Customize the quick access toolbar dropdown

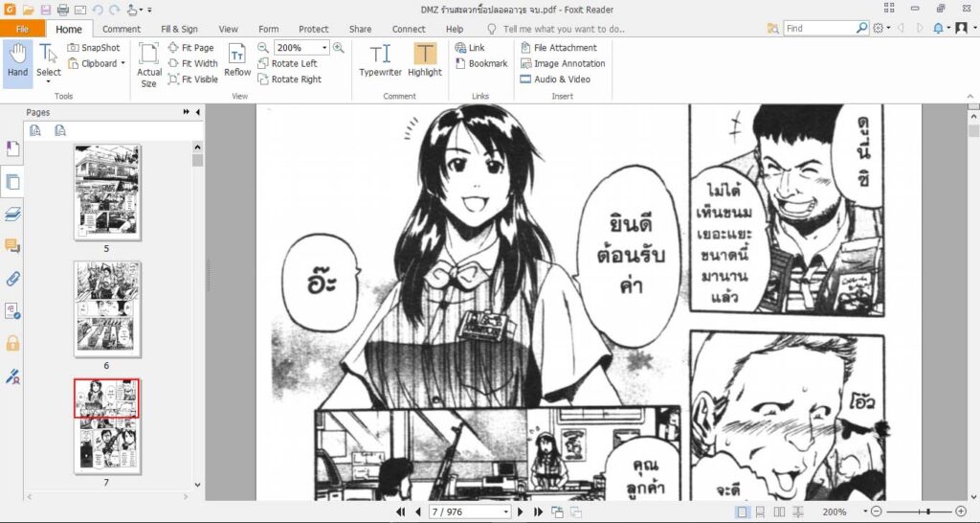(x=150, y=10)
